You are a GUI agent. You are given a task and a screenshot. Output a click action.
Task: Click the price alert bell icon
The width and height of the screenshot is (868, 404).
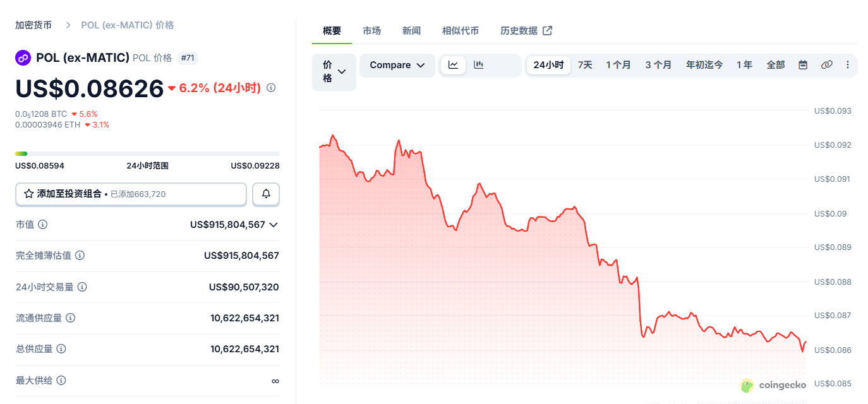pyautogui.click(x=266, y=194)
